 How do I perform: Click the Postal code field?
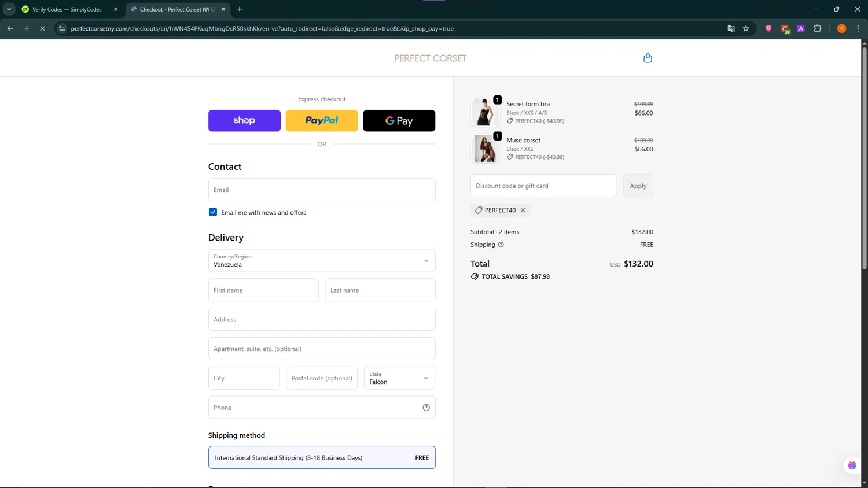pos(322,378)
